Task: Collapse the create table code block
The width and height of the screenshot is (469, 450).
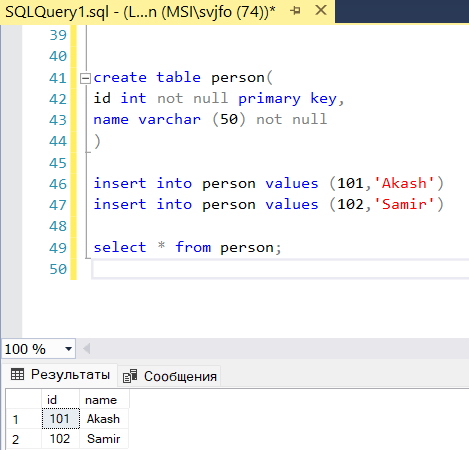Action: pos(85,78)
